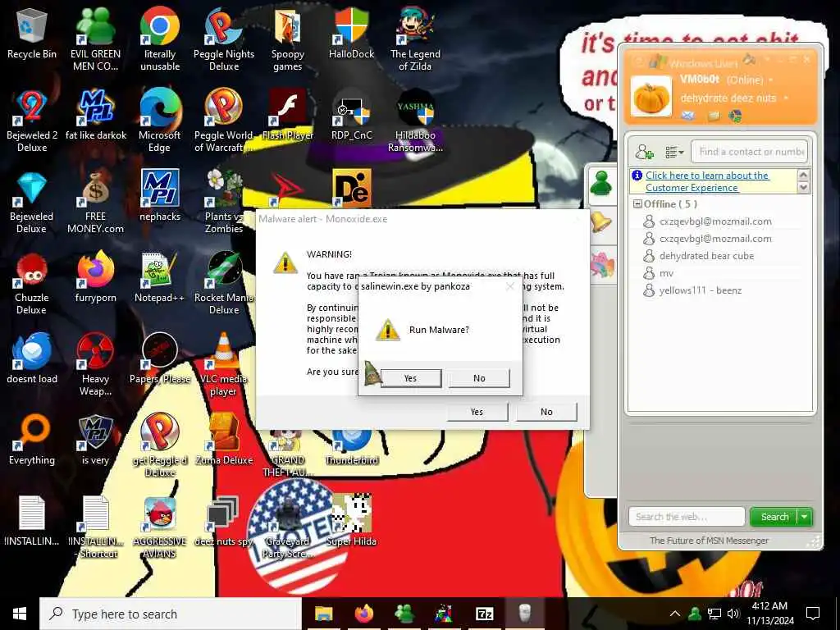The width and height of the screenshot is (840, 630).
Task: Click Yes in the salinewin.exe dialog
Action: point(411,378)
